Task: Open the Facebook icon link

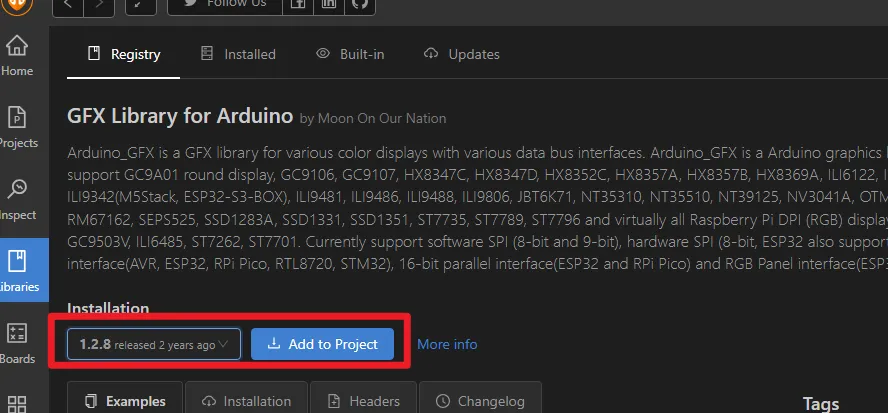Action: (298, 5)
